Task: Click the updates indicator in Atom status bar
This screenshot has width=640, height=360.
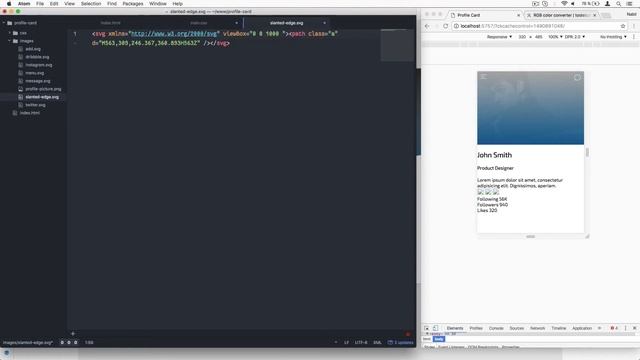Action: (400, 342)
